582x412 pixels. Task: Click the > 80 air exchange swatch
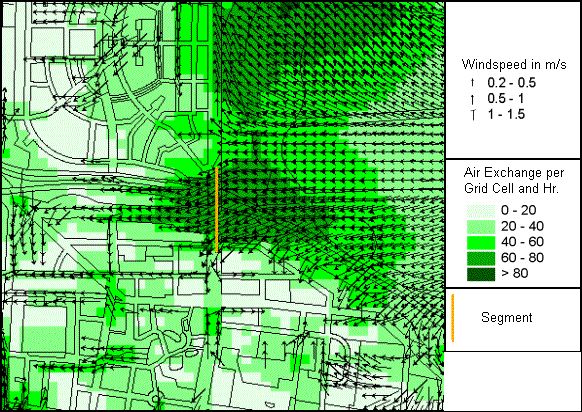[x=481, y=274]
